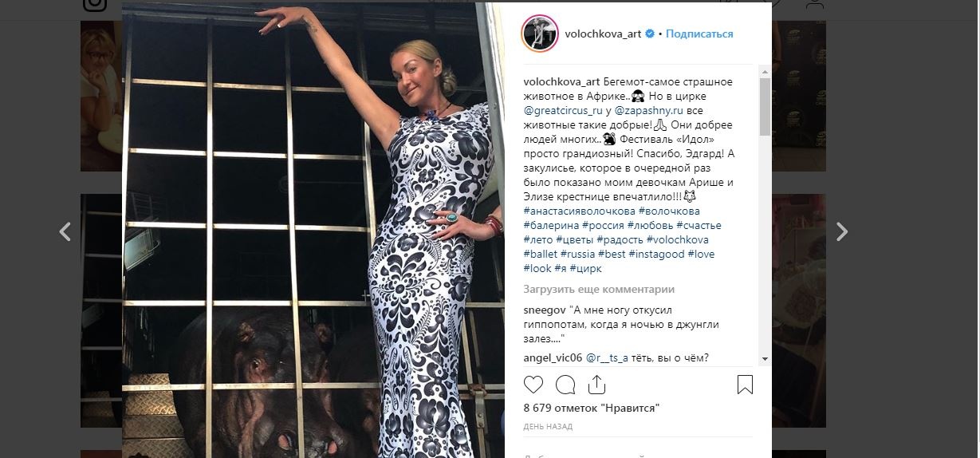Open commenter sneegov's profile
Screen dimensions: 980x458
(544, 310)
